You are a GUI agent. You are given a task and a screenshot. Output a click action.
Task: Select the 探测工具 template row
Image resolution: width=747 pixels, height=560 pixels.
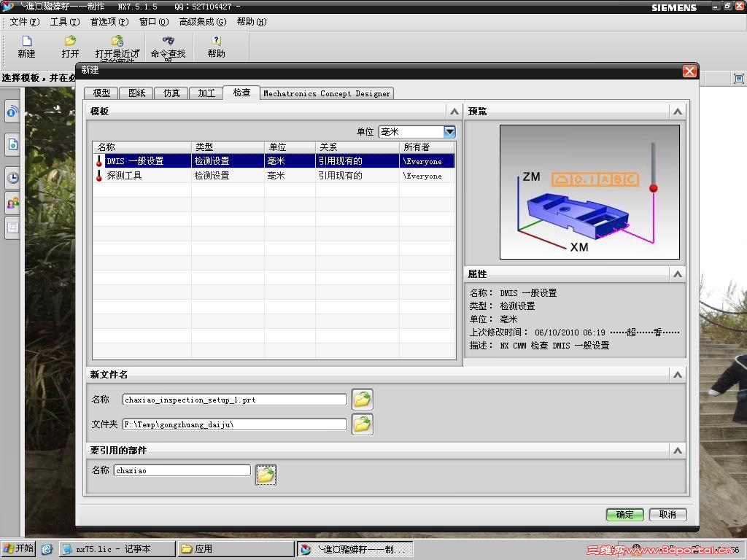(x=274, y=176)
